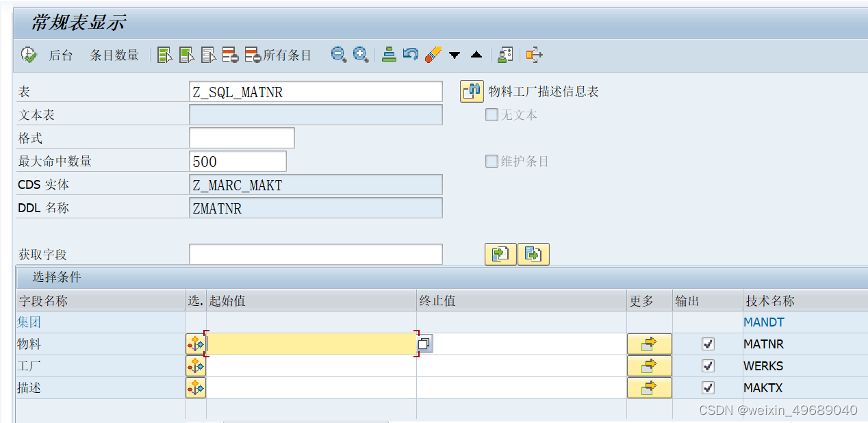Click the 后台 menu item

60,55
